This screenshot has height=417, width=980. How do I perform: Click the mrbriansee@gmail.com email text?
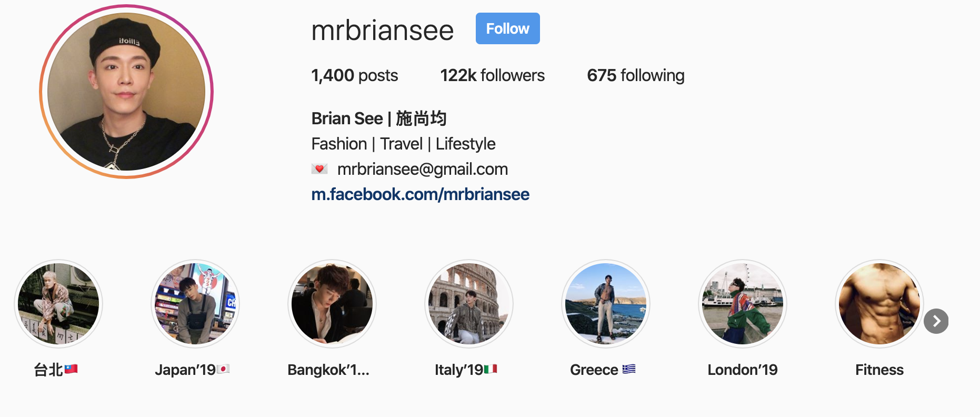423,169
